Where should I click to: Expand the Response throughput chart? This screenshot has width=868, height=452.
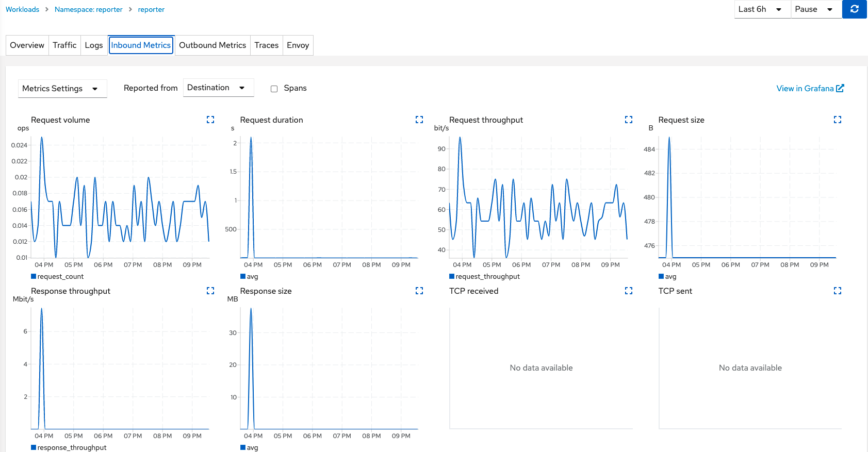(210, 291)
